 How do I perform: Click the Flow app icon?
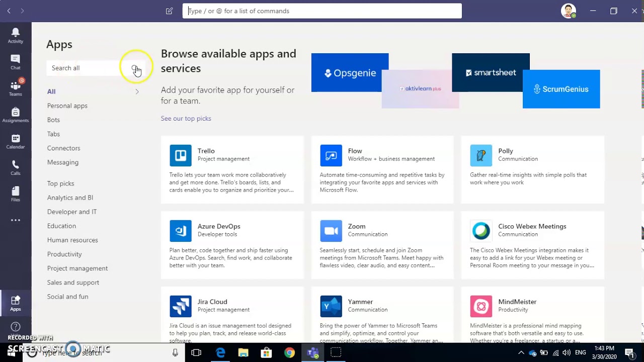tap(331, 155)
